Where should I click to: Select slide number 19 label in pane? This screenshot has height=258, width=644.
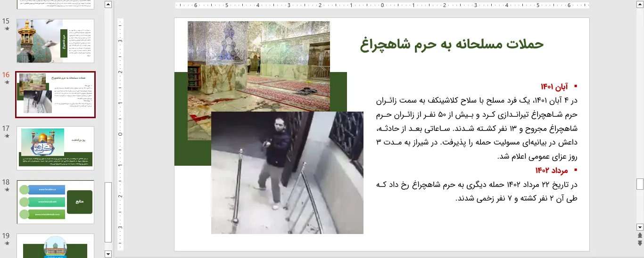pyautogui.click(x=6, y=236)
